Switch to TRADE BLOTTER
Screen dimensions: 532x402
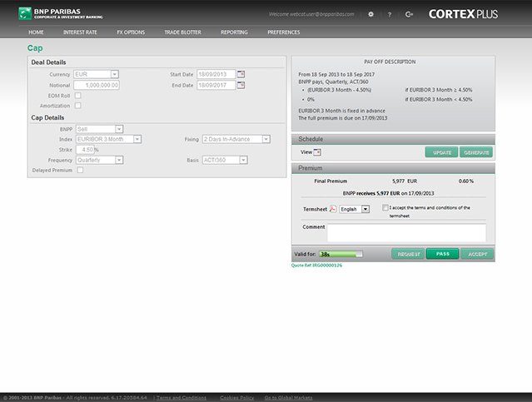[x=183, y=32]
